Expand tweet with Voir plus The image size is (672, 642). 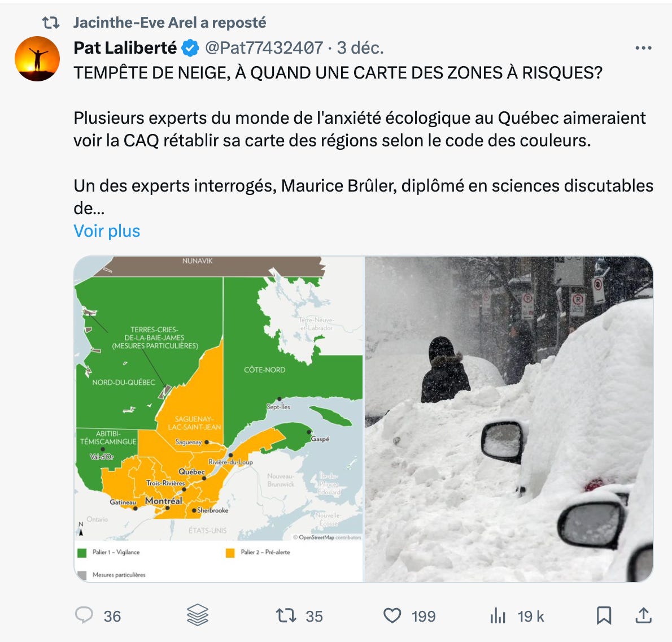click(x=107, y=231)
